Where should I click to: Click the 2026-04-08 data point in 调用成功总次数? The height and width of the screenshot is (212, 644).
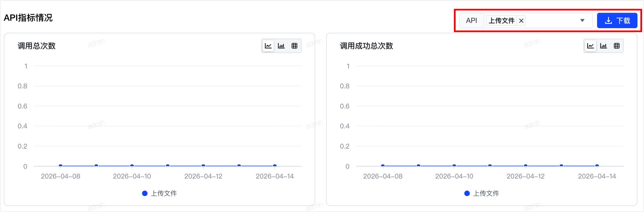pyautogui.click(x=383, y=166)
